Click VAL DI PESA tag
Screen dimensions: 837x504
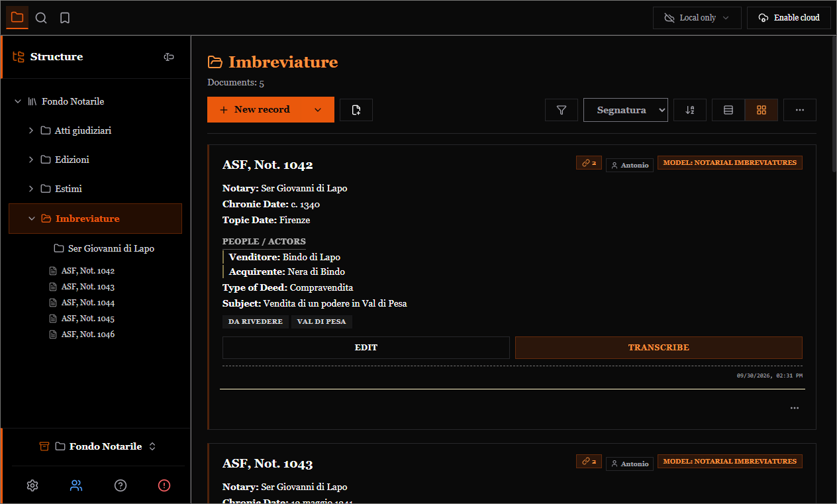pyautogui.click(x=322, y=322)
